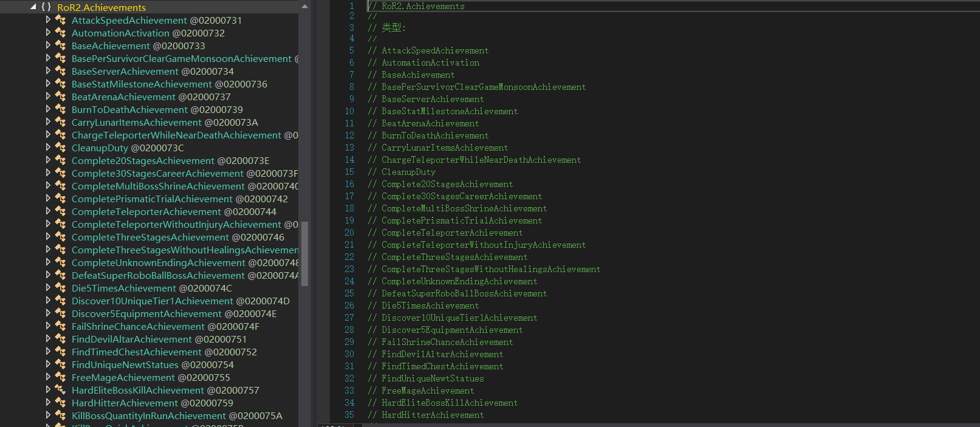Open HardHitterAchievement link on code line 35
This screenshot has height=427, width=980.
(x=433, y=415)
